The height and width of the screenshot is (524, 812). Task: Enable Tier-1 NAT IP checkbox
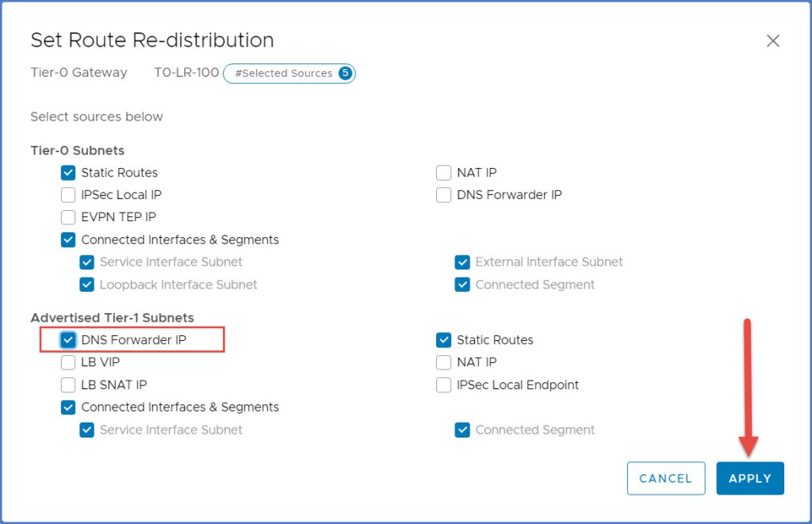[444, 362]
